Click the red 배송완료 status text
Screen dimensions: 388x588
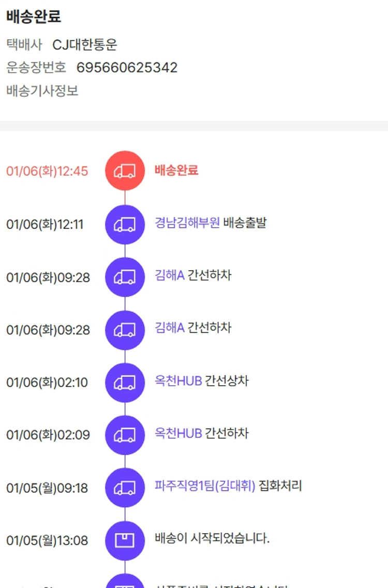click(x=176, y=170)
